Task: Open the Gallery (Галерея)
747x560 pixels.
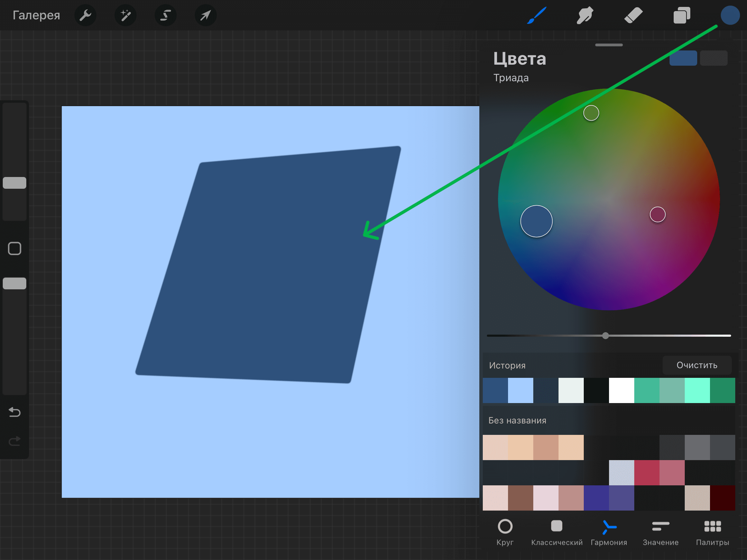Action: pyautogui.click(x=36, y=15)
